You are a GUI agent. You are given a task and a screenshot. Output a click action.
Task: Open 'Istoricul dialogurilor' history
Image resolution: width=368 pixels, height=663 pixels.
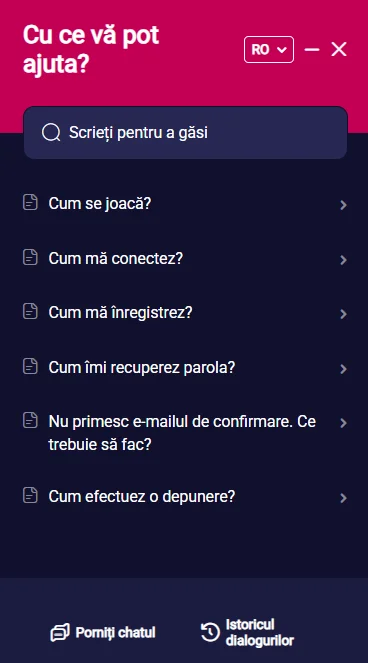pos(247,633)
